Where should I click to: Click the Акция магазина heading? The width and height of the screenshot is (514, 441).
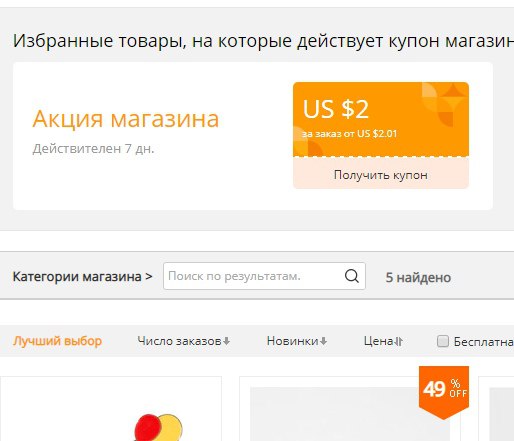(x=126, y=119)
